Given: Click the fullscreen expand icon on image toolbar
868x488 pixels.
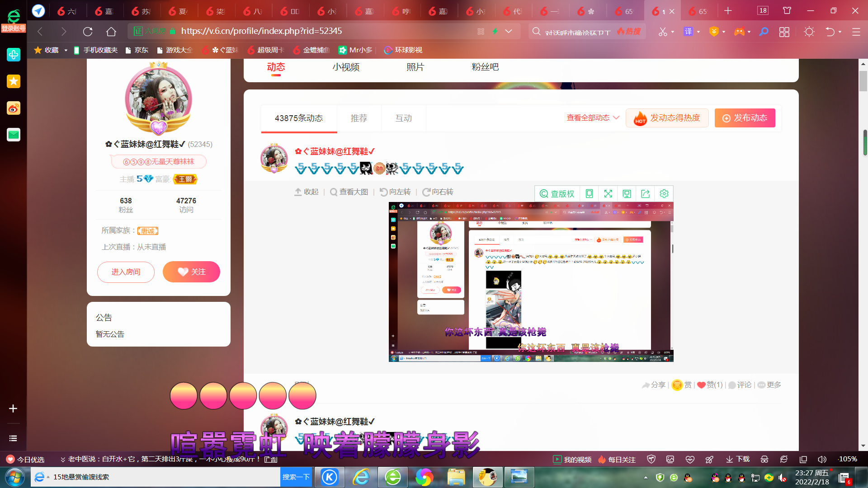Looking at the screenshot, I should [608, 193].
